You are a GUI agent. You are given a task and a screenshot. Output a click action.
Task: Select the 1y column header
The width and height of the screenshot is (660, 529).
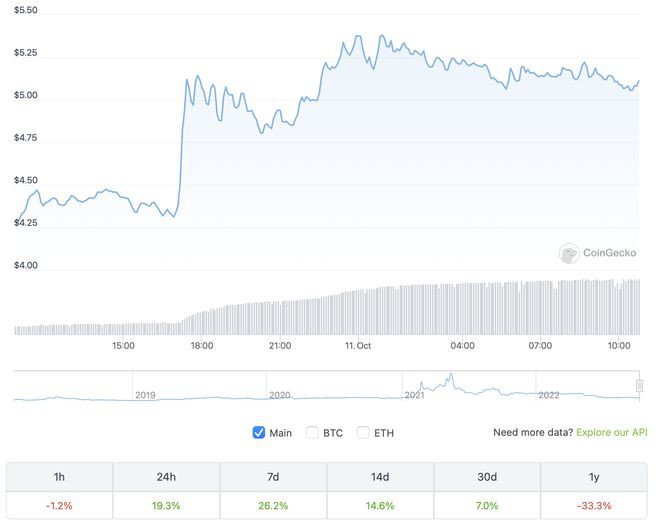(594, 477)
